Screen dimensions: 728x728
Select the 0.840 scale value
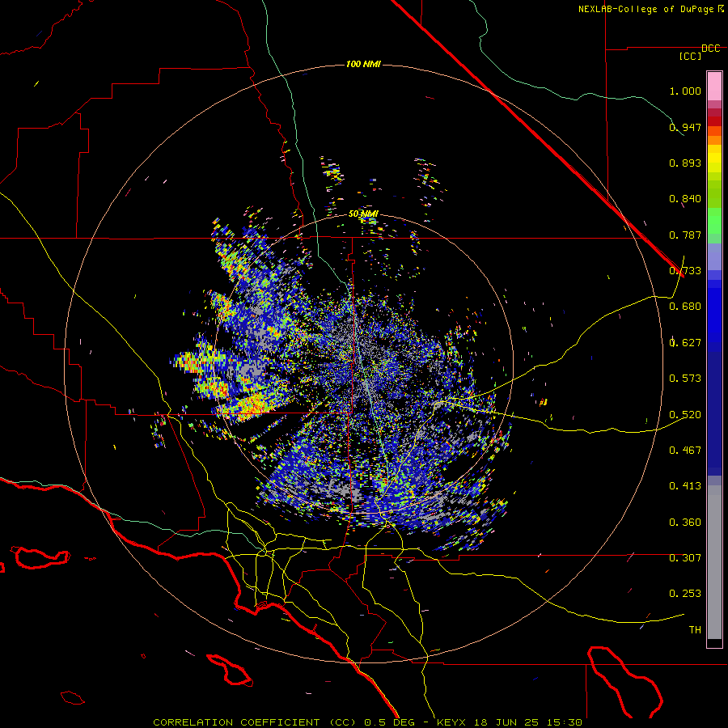pos(685,199)
